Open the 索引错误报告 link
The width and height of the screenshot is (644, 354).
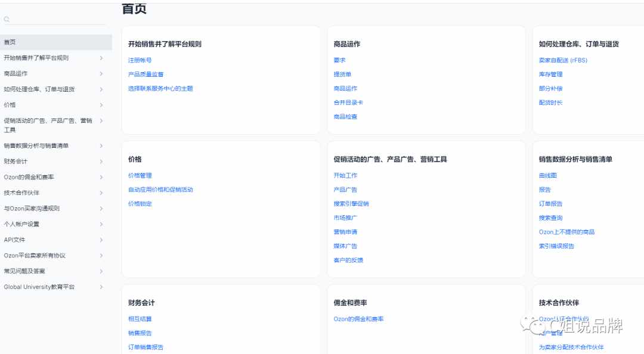tap(556, 246)
